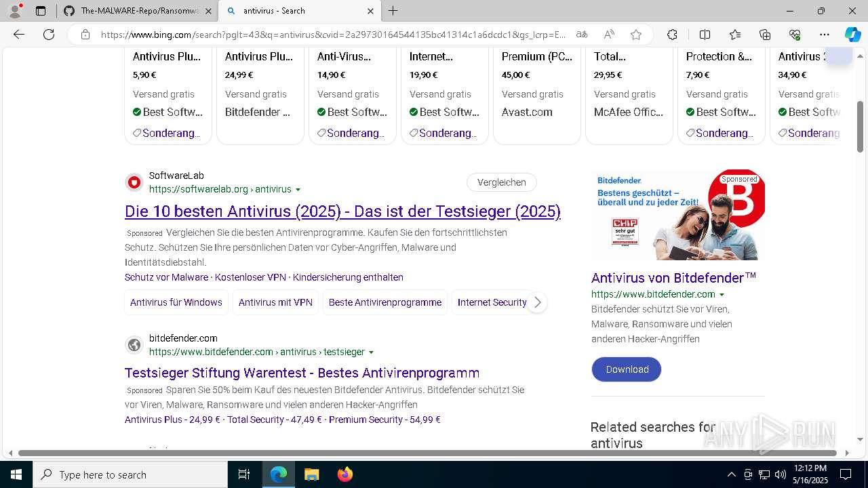
Task: Click the URL address bar
Action: tap(332, 35)
